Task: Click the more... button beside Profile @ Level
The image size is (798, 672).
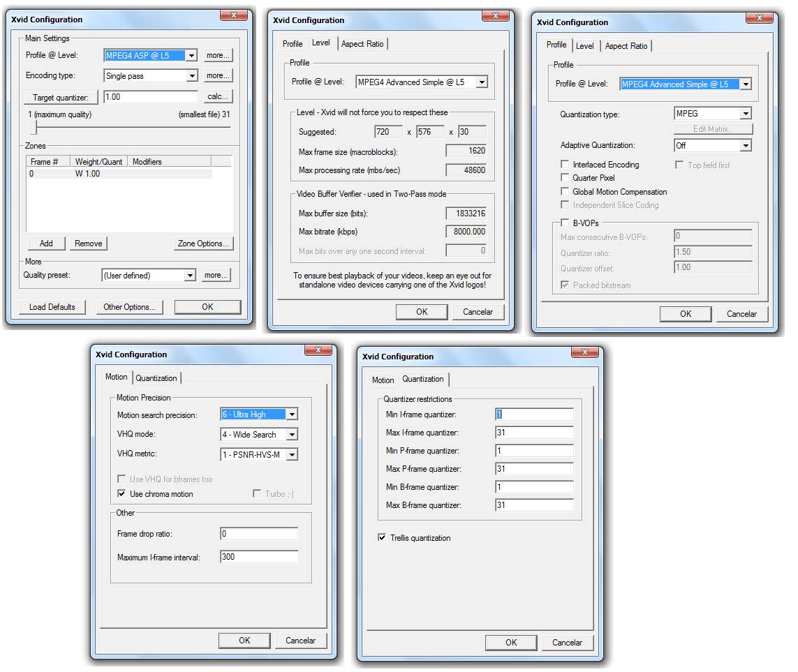Action: pyautogui.click(x=218, y=55)
